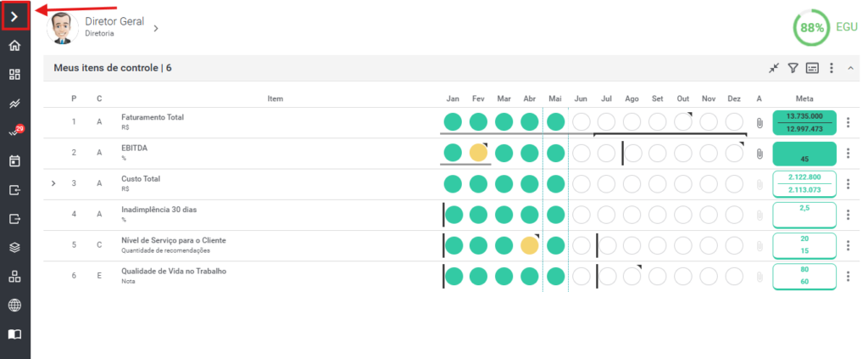Image resolution: width=868 pixels, height=359 pixels.
Task: Open the attachment clip for Faturamento Total
Action: click(759, 123)
